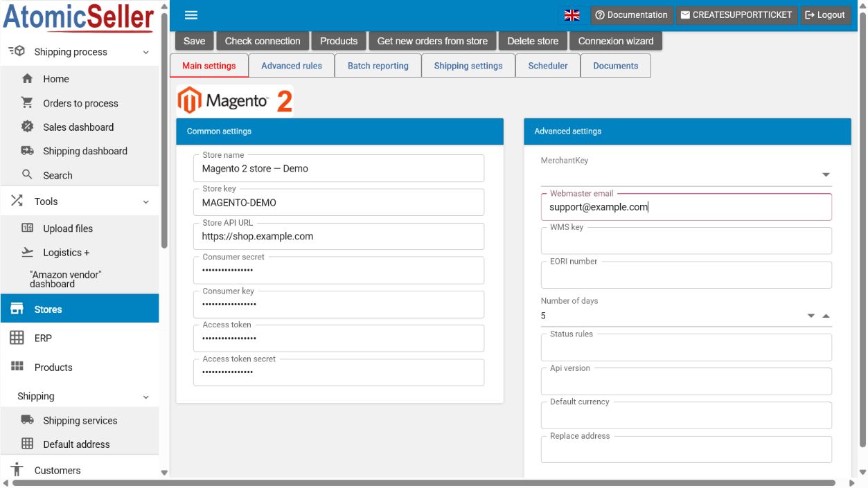Focus the Store key field
This screenshot has height=488, width=868.
pyautogui.click(x=339, y=203)
